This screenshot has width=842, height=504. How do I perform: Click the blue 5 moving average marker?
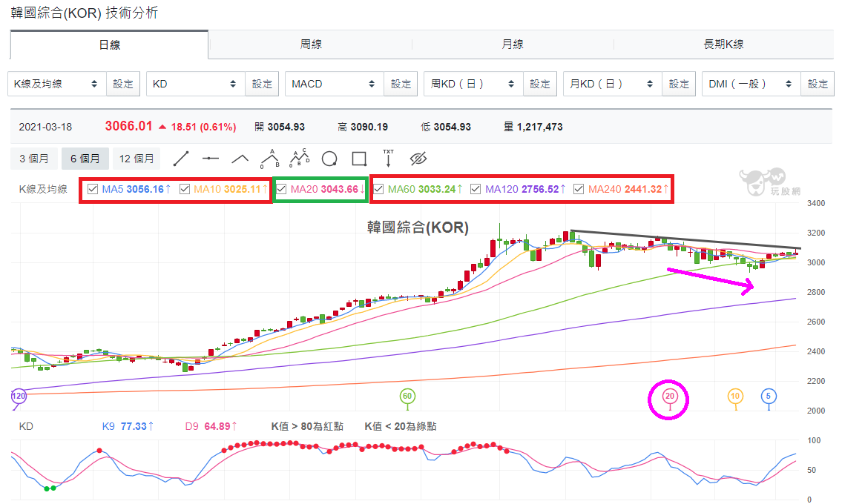pos(769,397)
